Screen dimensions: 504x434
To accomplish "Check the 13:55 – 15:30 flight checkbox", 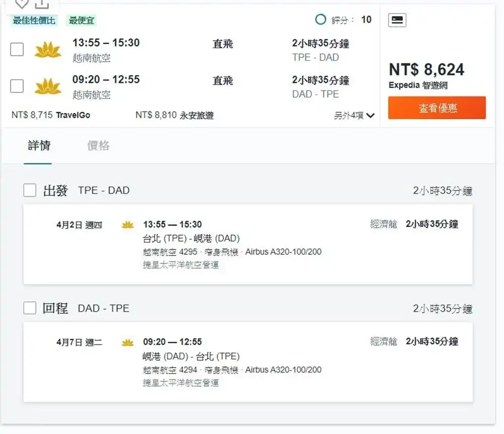I will click(17, 49).
